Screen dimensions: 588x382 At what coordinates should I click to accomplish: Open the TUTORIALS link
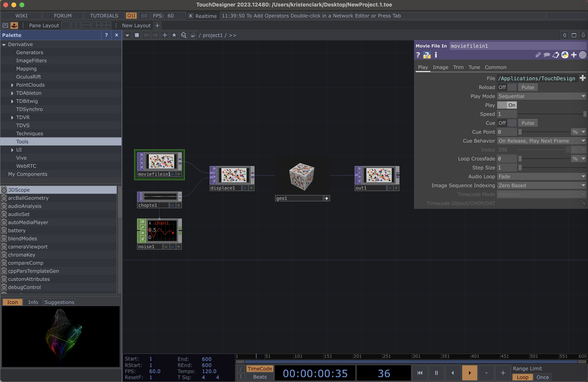point(104,16)
